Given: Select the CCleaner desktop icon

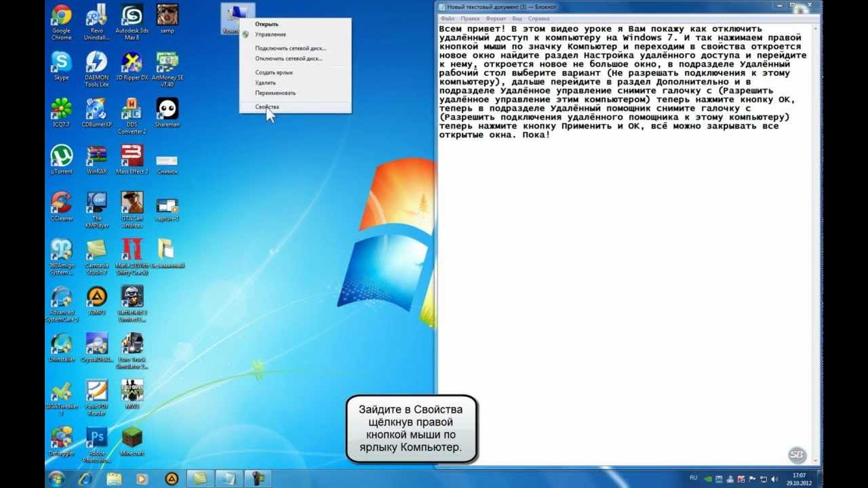Looking at the screenshot, I should pyautogui.click(x=61, y=206).
